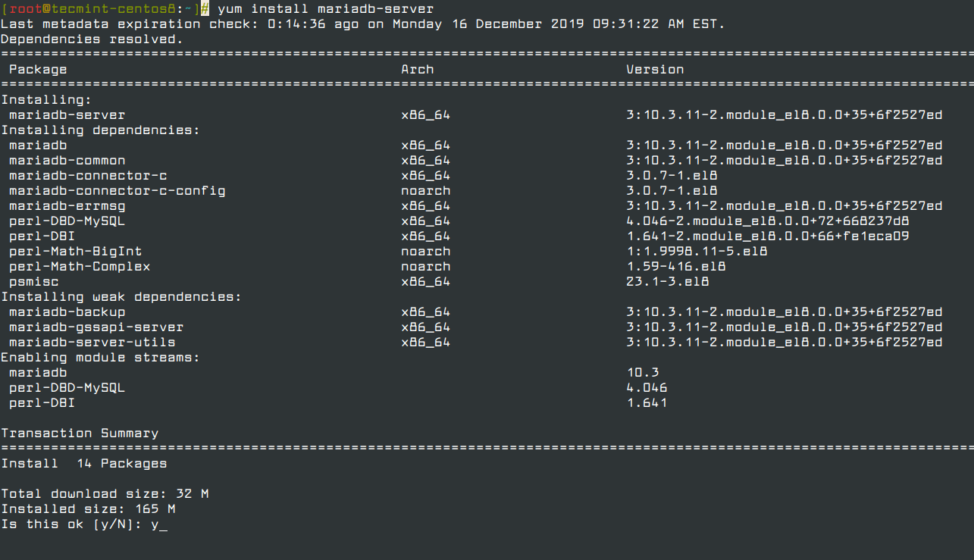Click the 'Installed size: 165 M' line
The height and width of the screenshot is (560, 974).
(88, 509)
